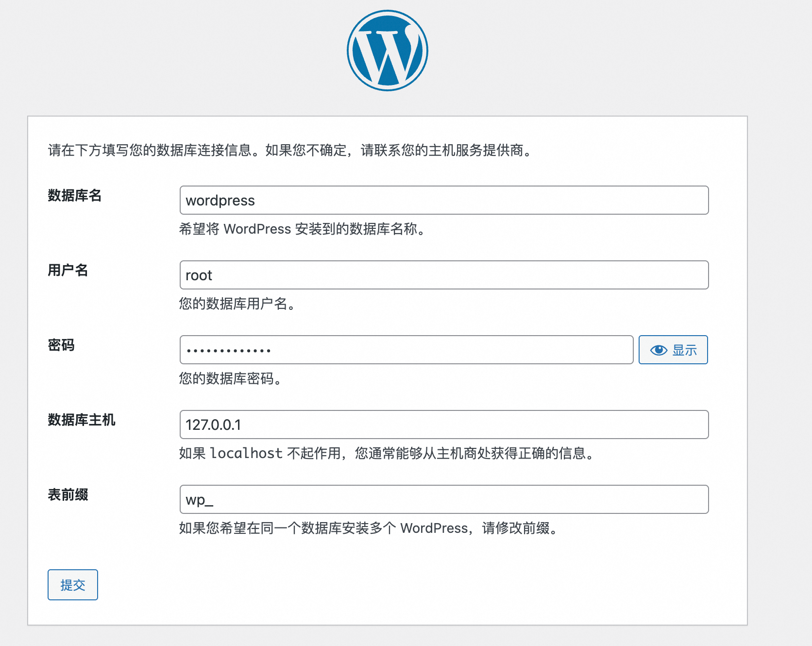The height and width of the screenshot is (646, 812).
Task: Click the intro text 请在下方填写您的数据库连接信息
Action: (290, 151)
